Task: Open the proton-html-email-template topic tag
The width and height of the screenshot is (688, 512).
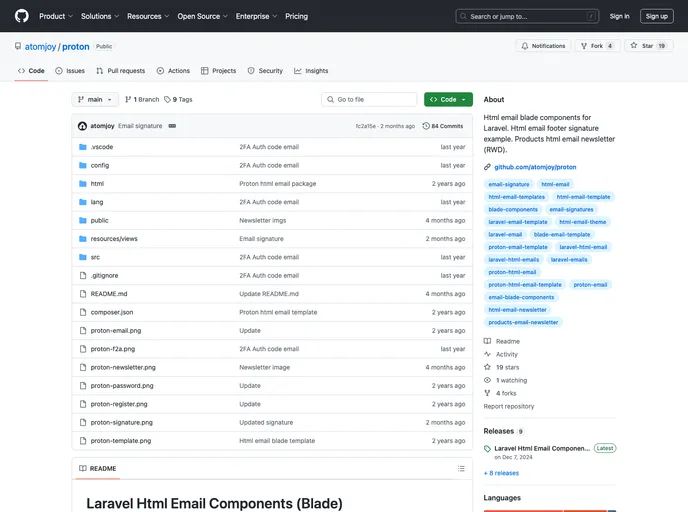Action: point(525,285)
